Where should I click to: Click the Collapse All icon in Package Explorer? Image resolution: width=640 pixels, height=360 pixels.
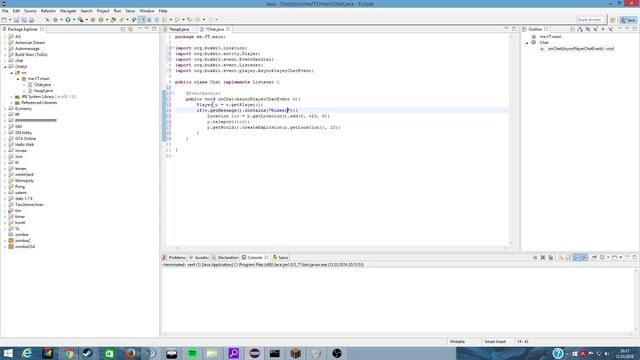pos(122,29)
